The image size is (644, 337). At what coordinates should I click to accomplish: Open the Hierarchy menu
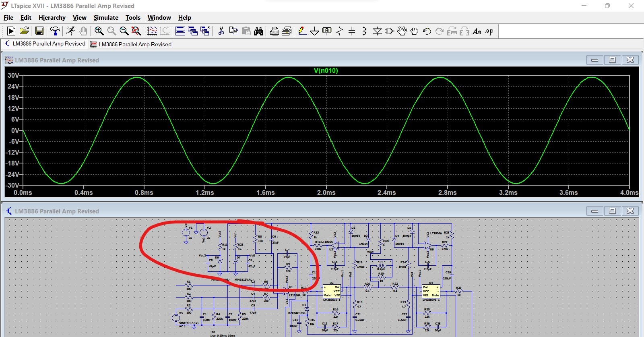52,18
